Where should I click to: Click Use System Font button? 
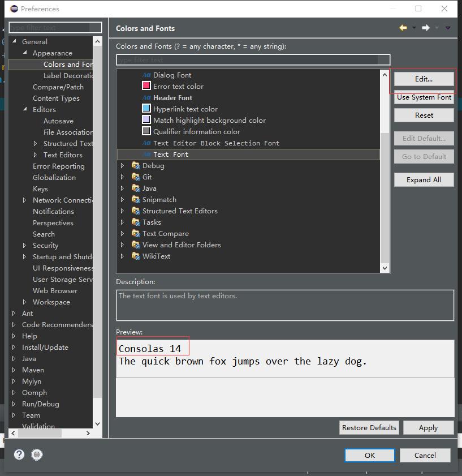coord(424,97)
